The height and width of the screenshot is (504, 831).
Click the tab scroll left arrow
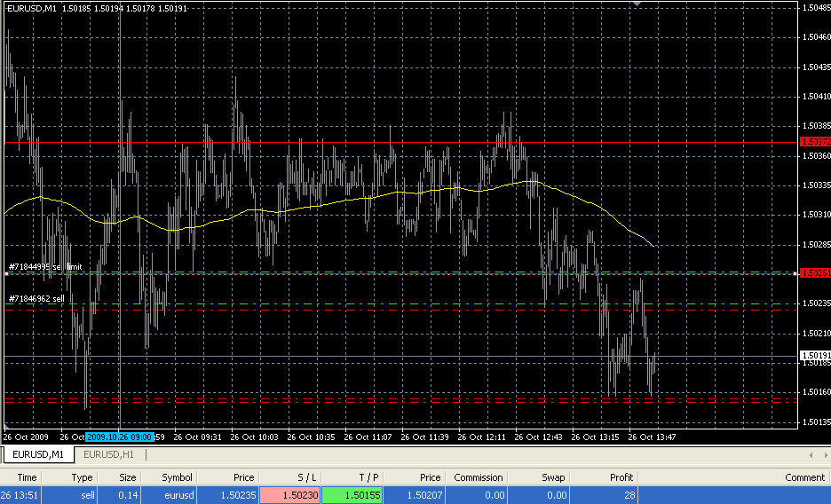pos(811,455)
